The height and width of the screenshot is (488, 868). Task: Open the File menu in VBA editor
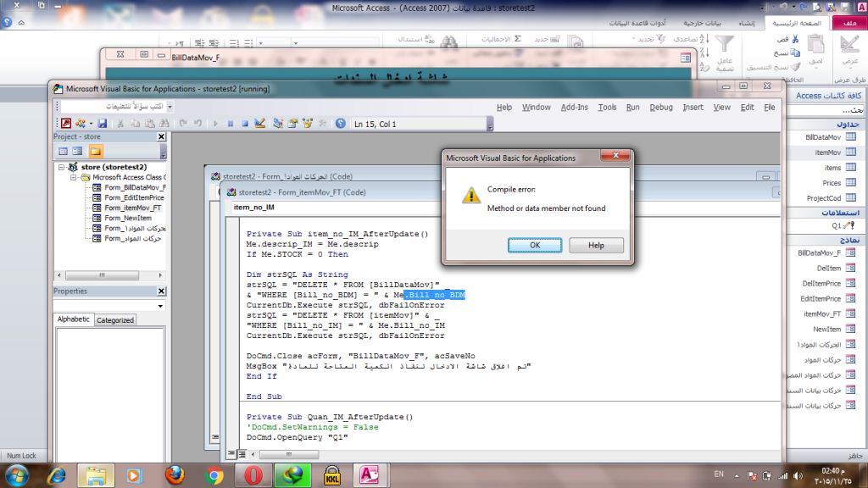click(770, 108)
